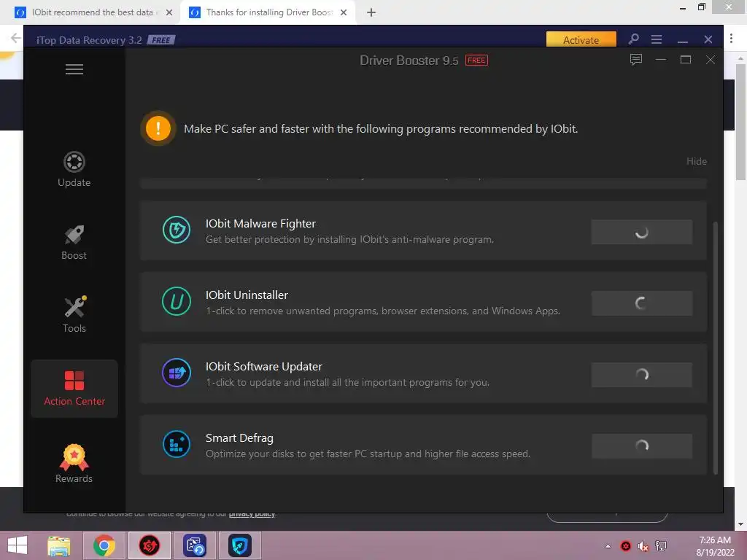Select Action Center in sidebar
747x560 pixels.
74,389
